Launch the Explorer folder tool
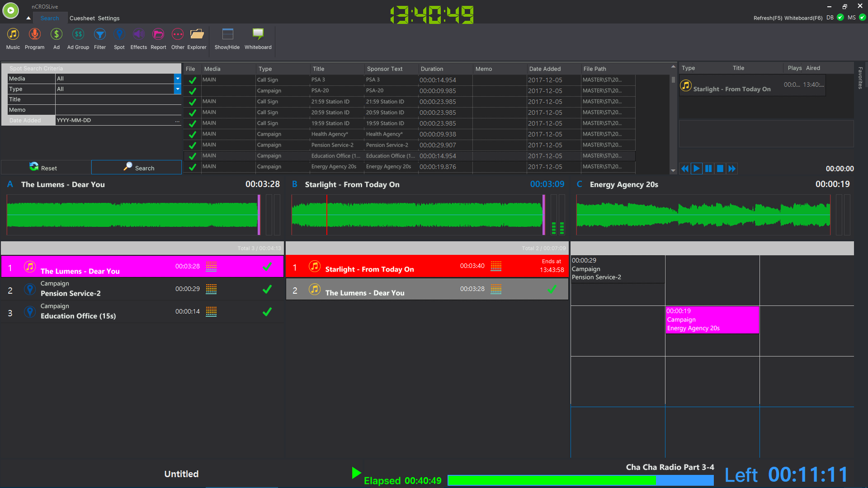This screenshot has width=868, height=488. click(x=197, y=39)
